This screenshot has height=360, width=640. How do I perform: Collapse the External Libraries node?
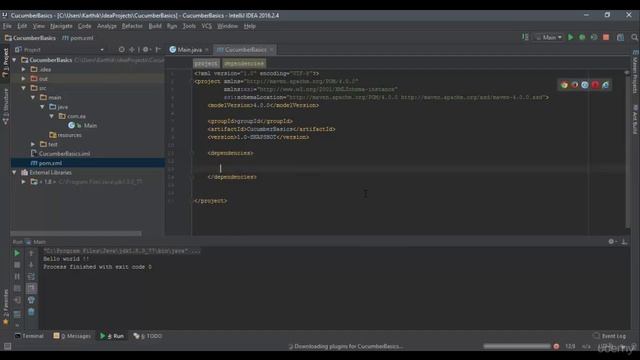[15, 172]
